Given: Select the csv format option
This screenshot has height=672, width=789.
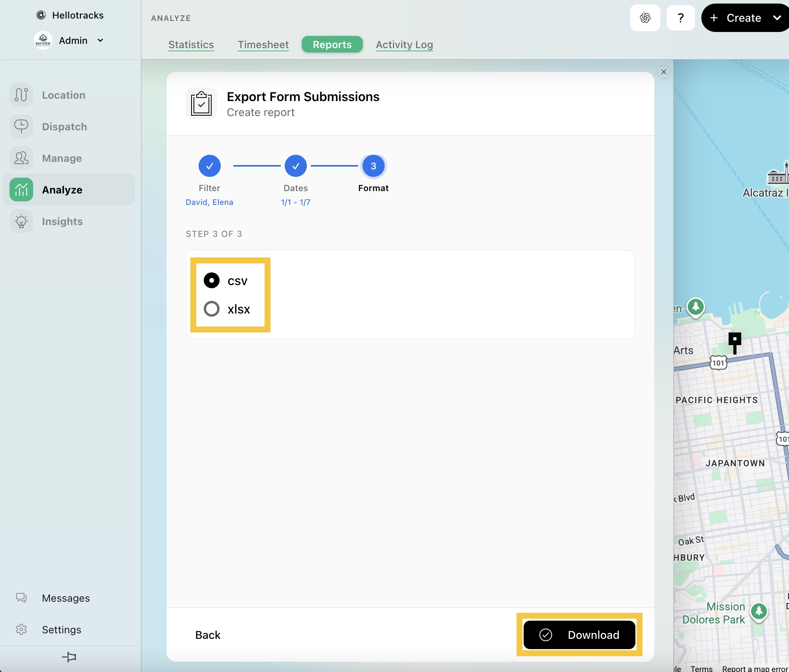Looking at the screenshot, I should click(212, 281).
